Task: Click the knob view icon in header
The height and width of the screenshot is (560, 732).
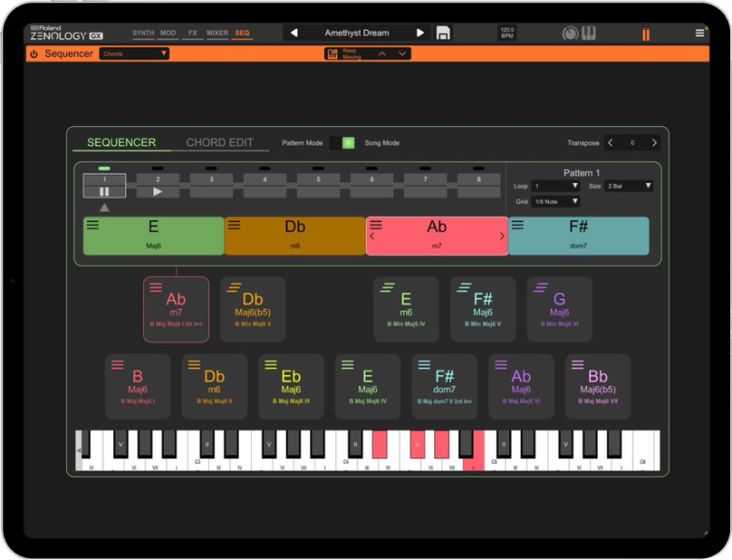Action: pos(570,34)
